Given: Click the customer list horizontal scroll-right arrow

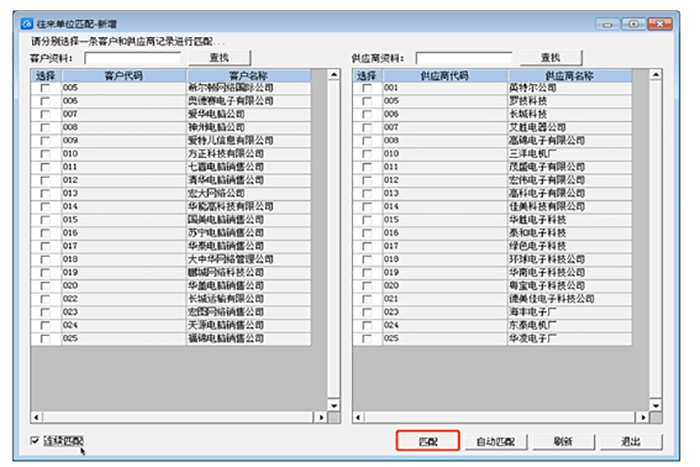Looking at the screenshot, I should point(321,416).
